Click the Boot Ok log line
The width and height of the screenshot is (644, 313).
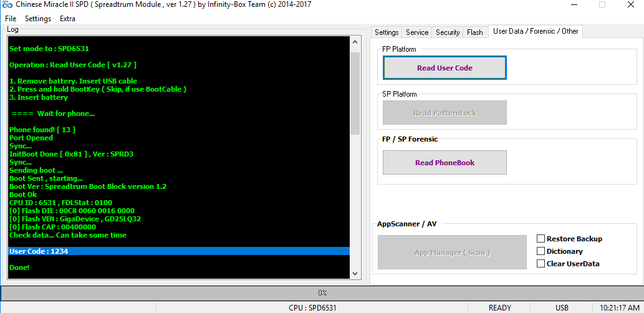tap(23, 195)
